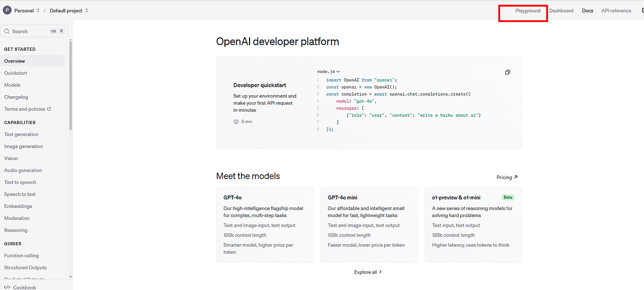Viewport: 644px width, 290px height.
Task: Open Moderation in the sidebar
Action: pos(17,219)
